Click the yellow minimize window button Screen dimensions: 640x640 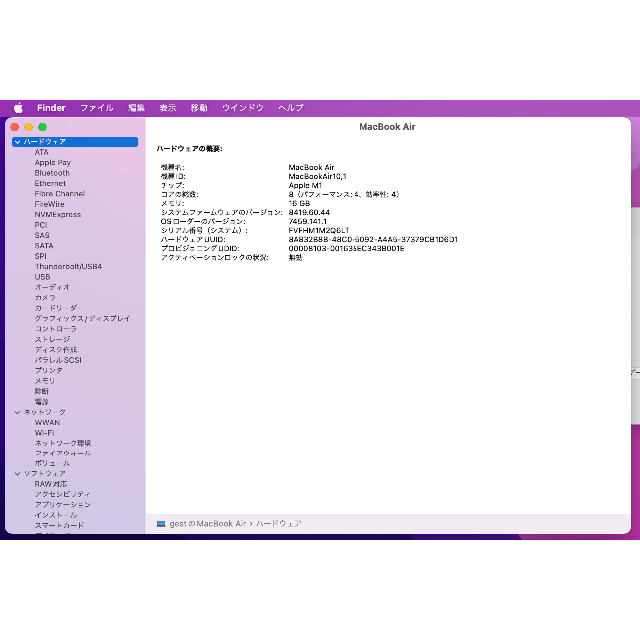coord(29,127)
